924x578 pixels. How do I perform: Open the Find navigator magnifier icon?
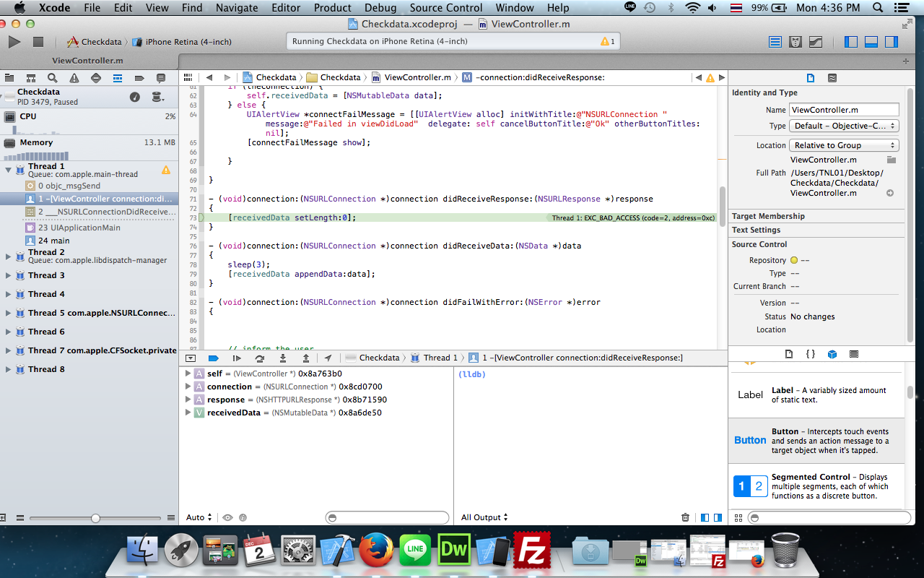[x=53, y=78]
